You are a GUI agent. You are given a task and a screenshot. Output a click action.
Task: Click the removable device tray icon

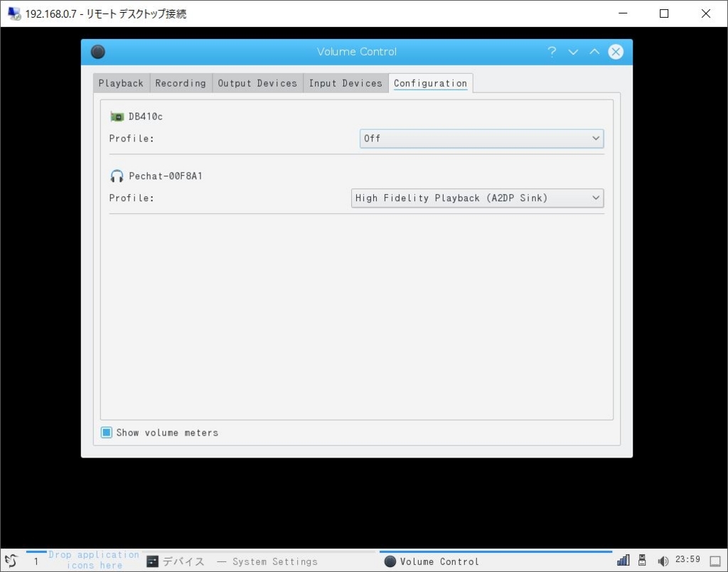[x=642, y=561]
